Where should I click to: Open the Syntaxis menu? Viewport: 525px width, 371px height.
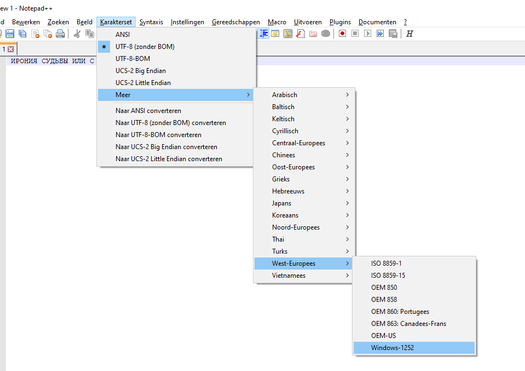click(151, 22)
